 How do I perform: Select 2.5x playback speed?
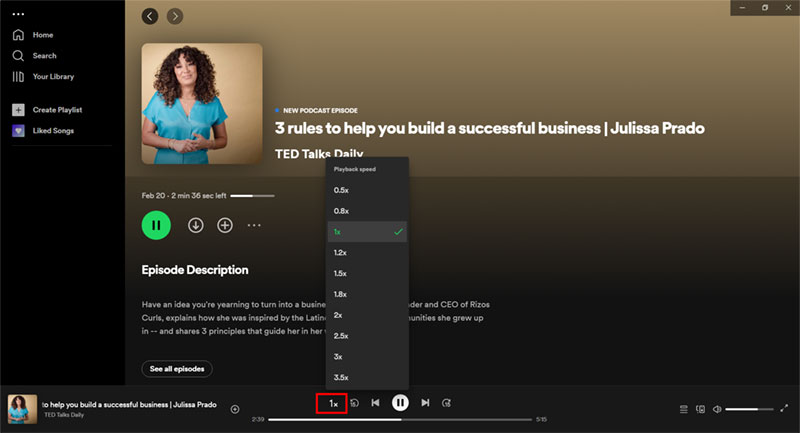[x=367, y=336]
